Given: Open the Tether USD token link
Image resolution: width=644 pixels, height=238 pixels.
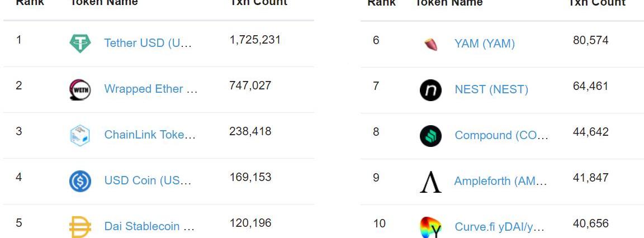Looking at the screenshot, I should (148, 44).
